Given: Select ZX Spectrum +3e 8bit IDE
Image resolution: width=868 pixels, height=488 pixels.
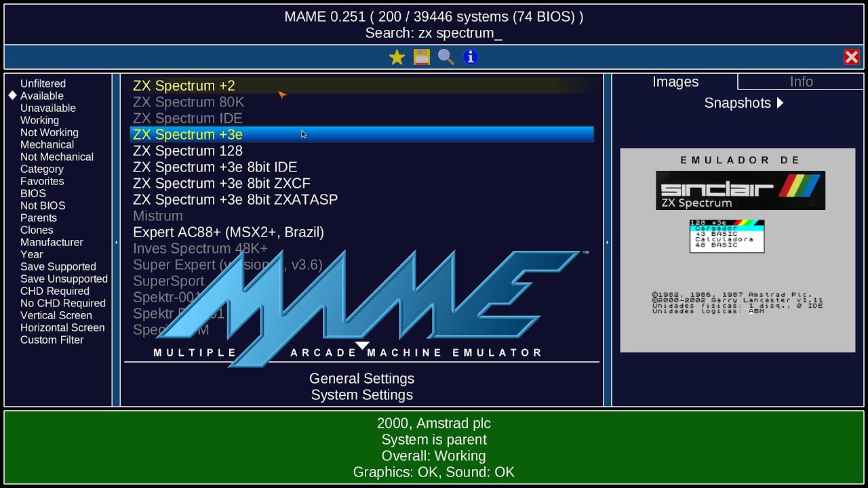Looking at the screenshot, I should point(361,167).
